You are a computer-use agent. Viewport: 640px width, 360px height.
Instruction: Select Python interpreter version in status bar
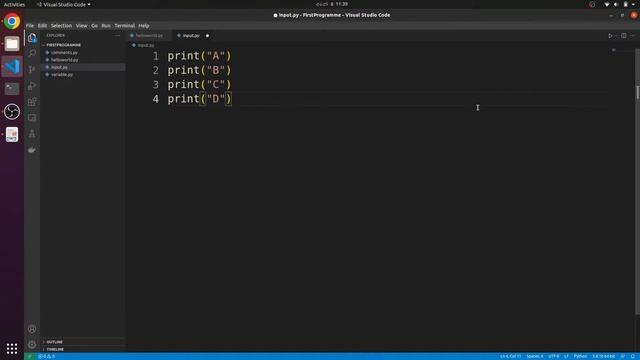tap(604, 356)
